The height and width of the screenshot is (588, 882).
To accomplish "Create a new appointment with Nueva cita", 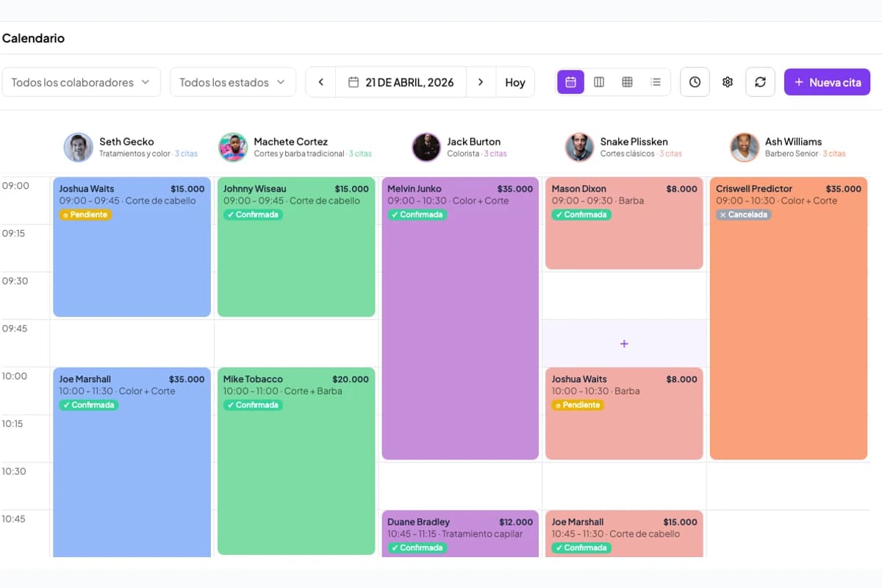I will click(x=827, y=82).
